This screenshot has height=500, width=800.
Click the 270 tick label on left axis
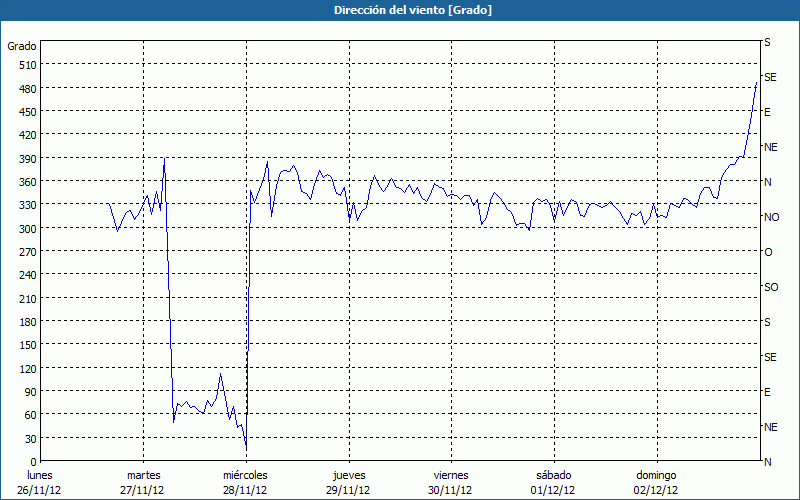27,252
